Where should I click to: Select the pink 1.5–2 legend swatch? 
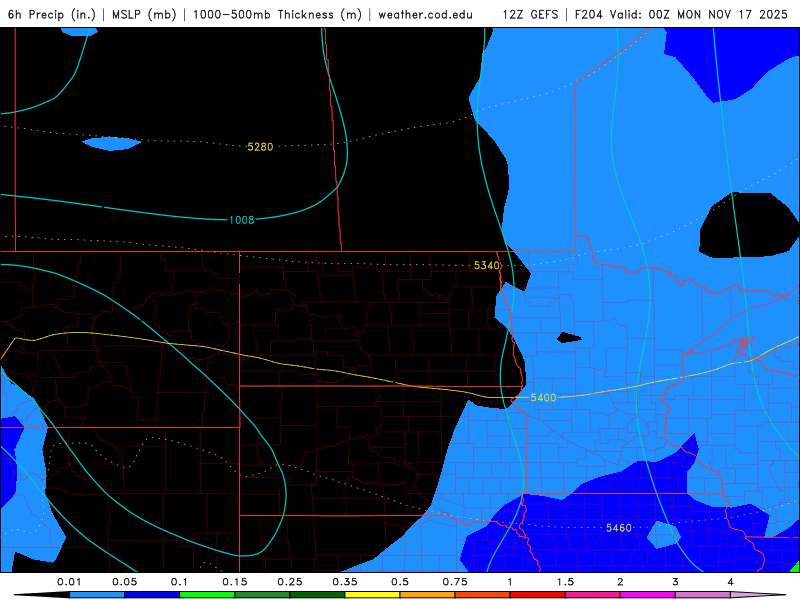pos(593,595)
